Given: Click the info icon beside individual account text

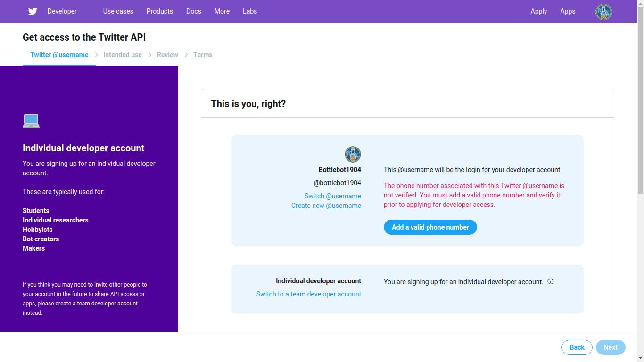Looking at the screenshot, I should click(x=550, y=281).
